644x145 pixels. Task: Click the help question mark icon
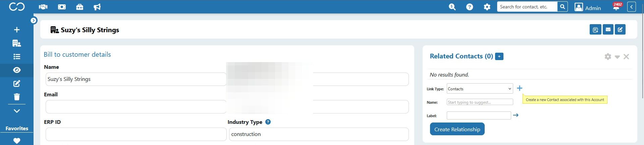(x=470, y=7)
